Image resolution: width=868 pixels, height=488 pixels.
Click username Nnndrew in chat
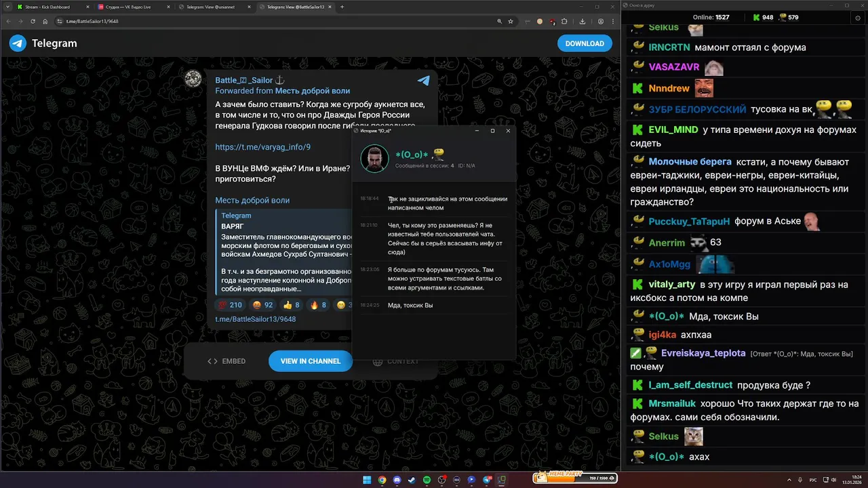pyautogui.click(x=669, y=88)
